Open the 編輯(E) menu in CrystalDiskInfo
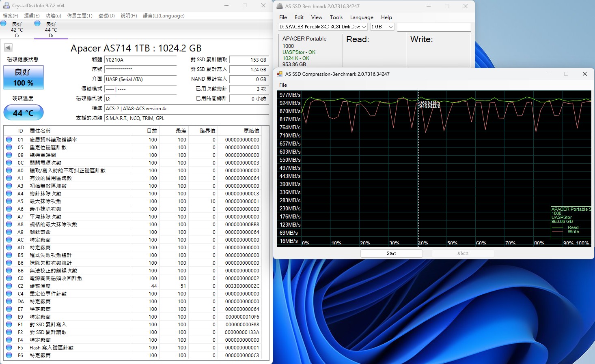The width and height of the screenshot is (595, 364). point(32,16)
